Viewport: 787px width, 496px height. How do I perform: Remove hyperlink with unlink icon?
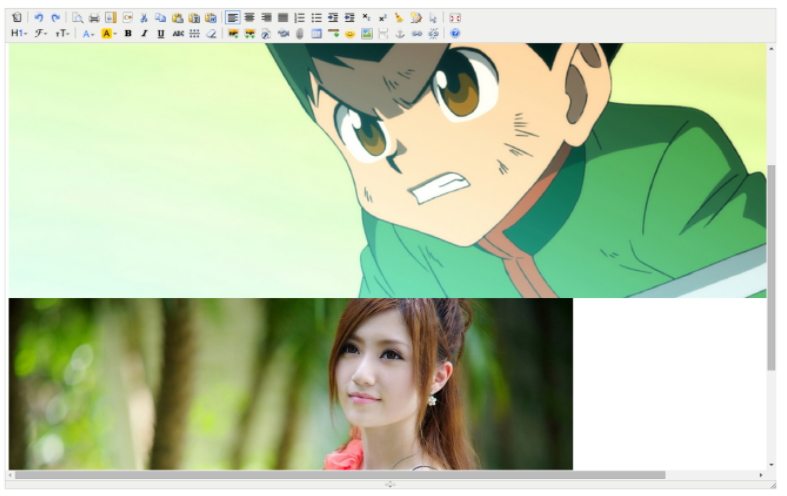coord(434,34)
